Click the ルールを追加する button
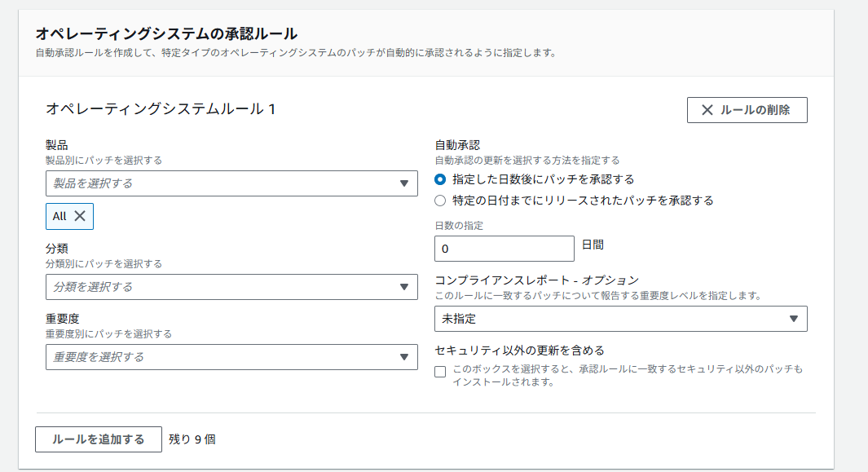Image resolution: width=868 pixels, height=472 pixels. [99, 439]
